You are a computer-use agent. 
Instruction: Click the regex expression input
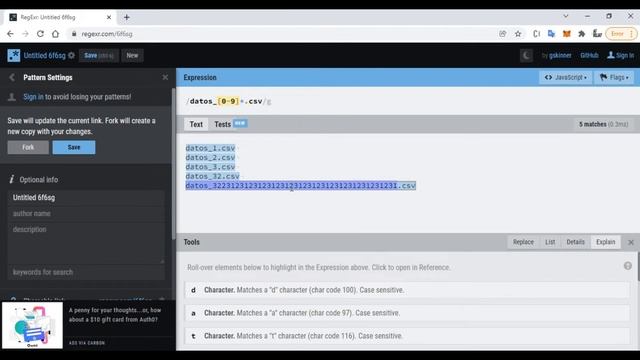(408, 101)
